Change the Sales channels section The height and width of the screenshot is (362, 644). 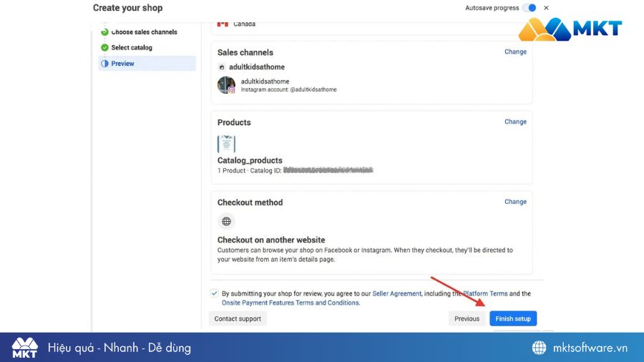point(515,52)
